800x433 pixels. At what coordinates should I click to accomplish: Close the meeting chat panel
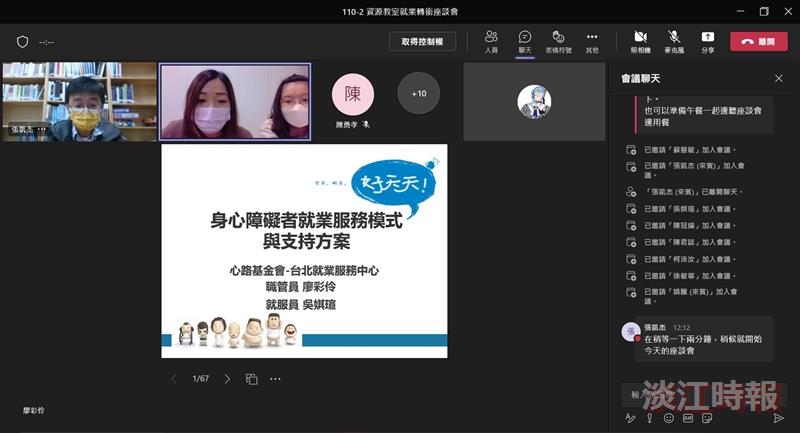779,79
